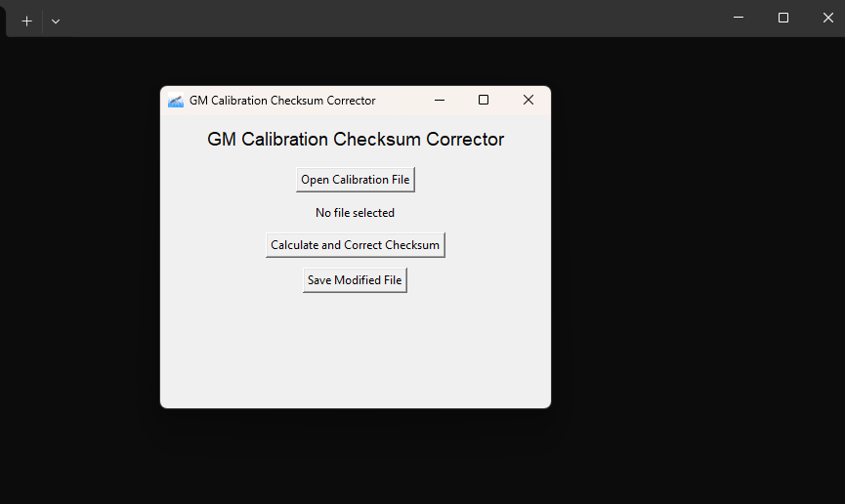Click the Save Modified File button
Screen dimensions: 845x504
pyautogui.click(x=355, y=280)
